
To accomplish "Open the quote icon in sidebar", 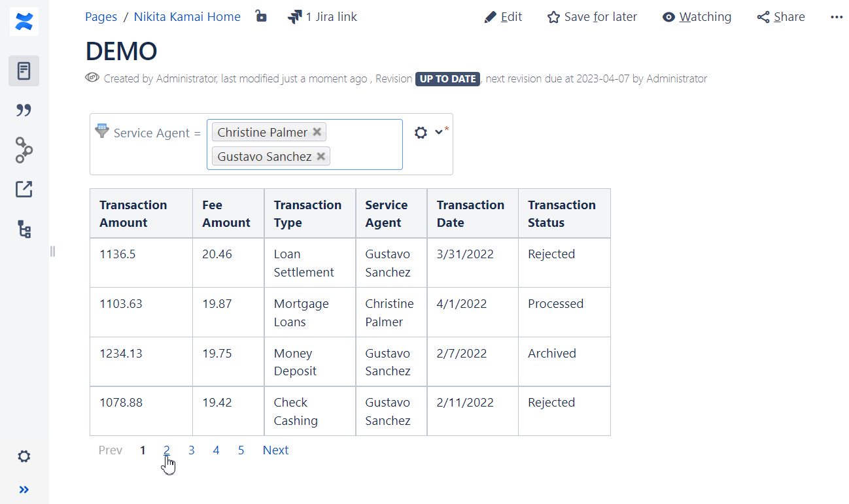I will click(24, 110).
